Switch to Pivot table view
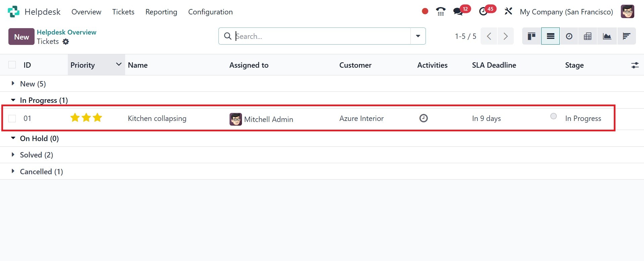Viewport: 644px width, 261px height. pyautogui.click(x=587, y=36)
